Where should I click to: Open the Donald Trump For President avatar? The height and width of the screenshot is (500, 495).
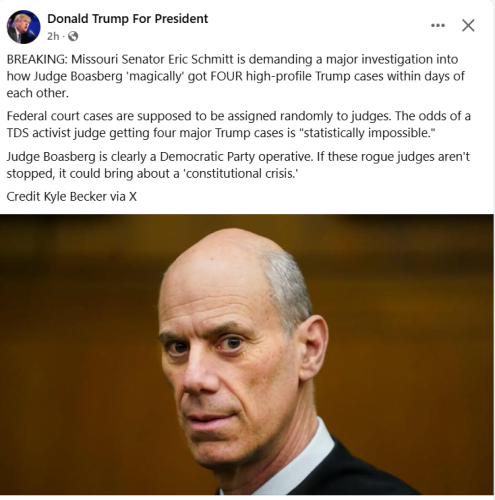(x=23, y=27)
